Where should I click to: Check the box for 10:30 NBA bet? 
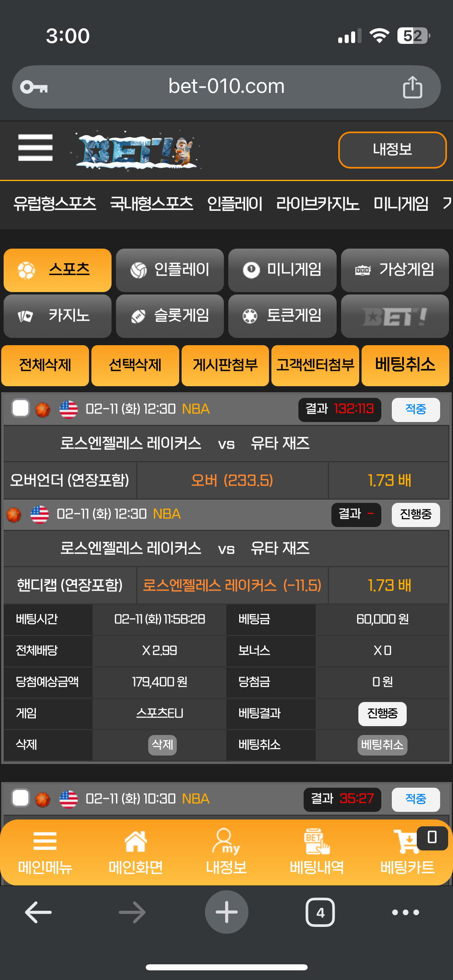click(21, 798)
